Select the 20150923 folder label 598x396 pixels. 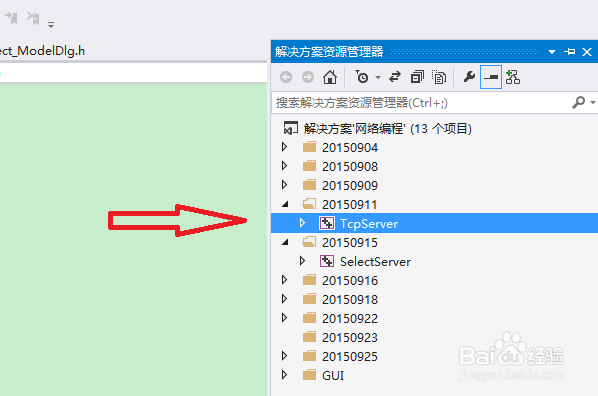pos(350,338)
